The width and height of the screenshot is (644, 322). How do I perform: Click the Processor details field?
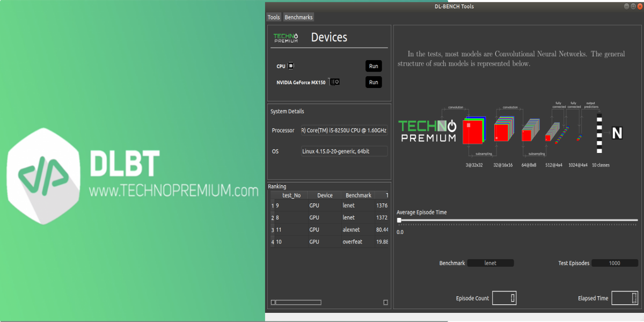(x=343, y=130)
